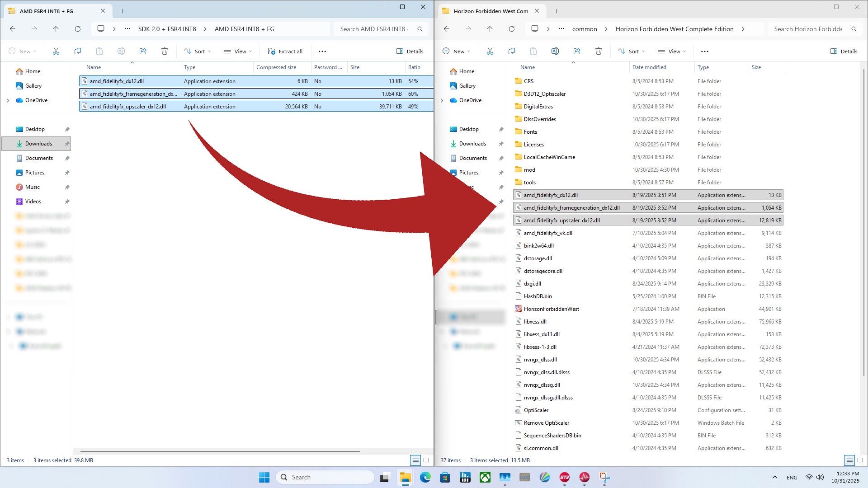Refresh the AMD FSR4 INT8 folder view
The height and width of the screenshot is (488, 868).
(x=78, y=29)
